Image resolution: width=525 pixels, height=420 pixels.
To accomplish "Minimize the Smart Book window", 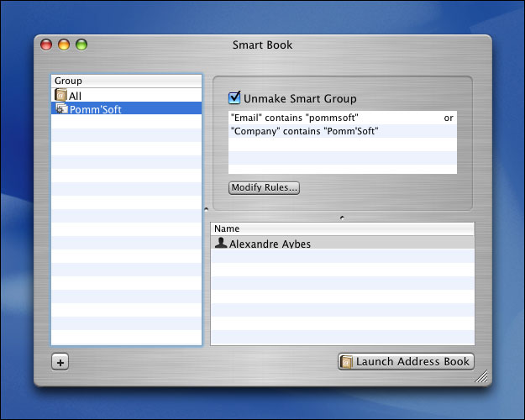I will 64,45.
